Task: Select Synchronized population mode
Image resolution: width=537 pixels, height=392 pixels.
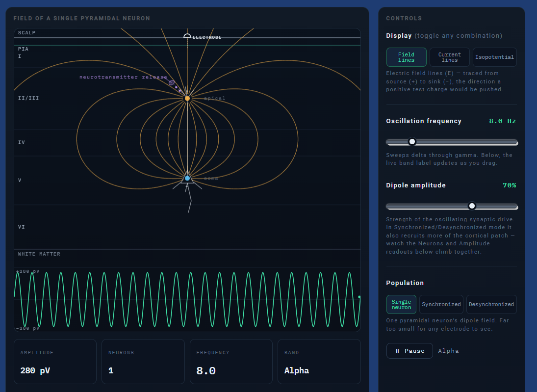Action: tap(441, 304)
